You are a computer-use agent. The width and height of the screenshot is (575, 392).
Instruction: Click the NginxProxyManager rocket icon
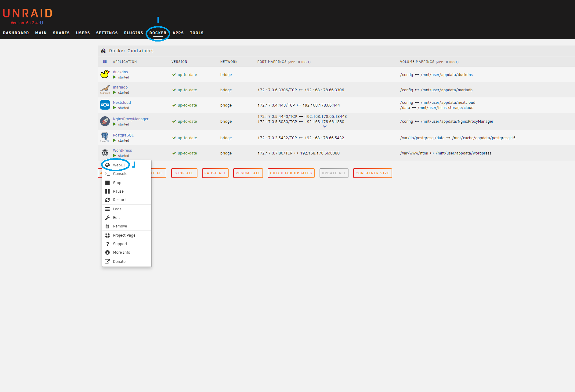point(105,121)
